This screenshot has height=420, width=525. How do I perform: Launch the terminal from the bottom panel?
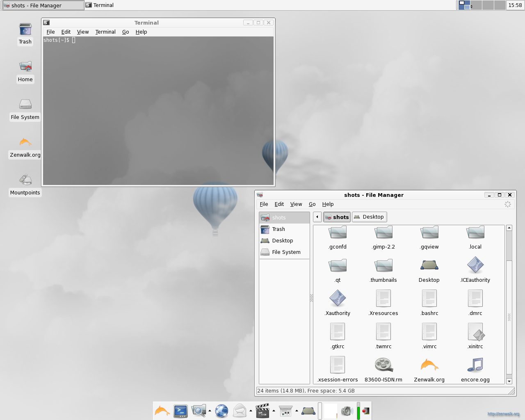coord(180,411)
